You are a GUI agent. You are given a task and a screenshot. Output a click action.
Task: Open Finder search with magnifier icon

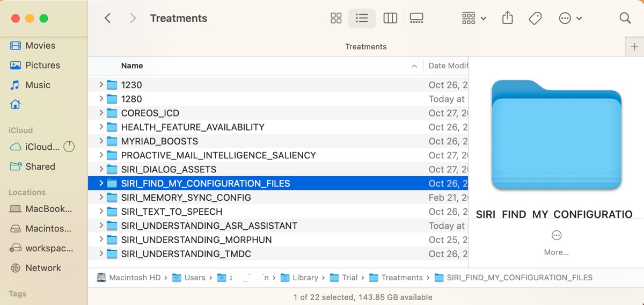(x=625, y=18)
